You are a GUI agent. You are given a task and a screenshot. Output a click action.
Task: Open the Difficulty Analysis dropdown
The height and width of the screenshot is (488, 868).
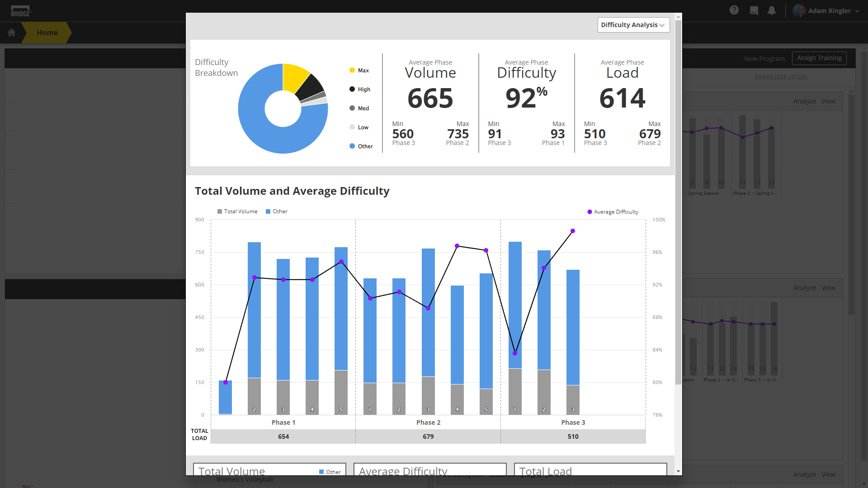[x=633, y=25]
